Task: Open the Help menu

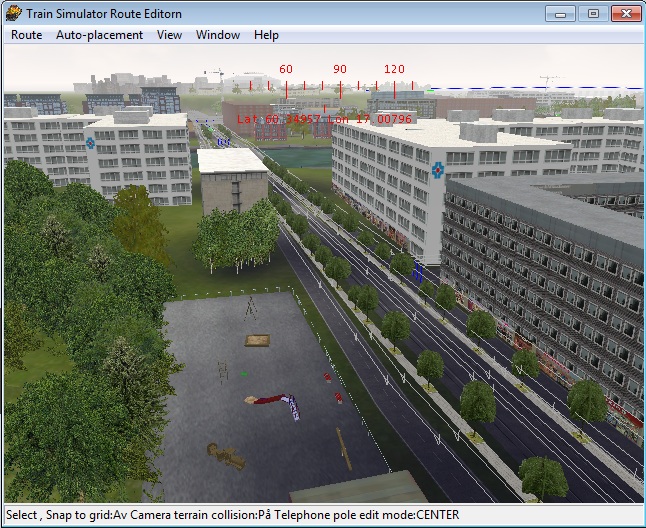Action: coord(266,35)
